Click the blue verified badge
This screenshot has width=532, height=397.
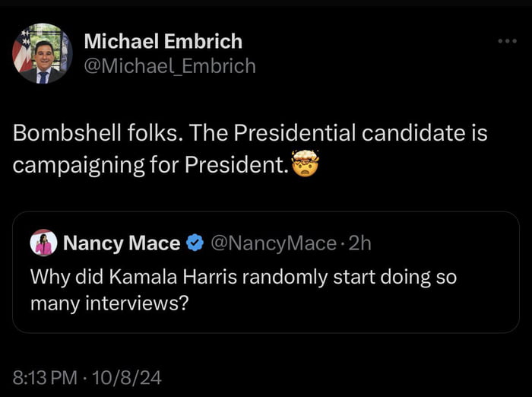point(195,243)
